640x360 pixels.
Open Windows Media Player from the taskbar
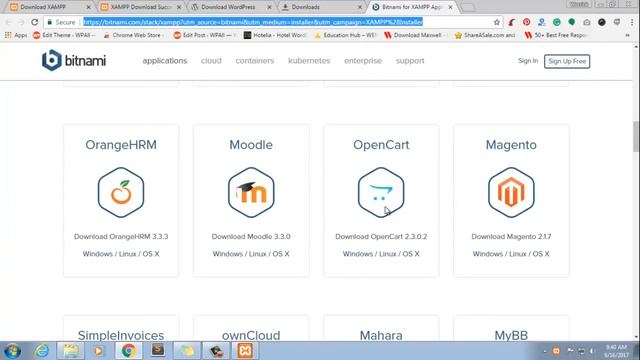pos(98,351)
